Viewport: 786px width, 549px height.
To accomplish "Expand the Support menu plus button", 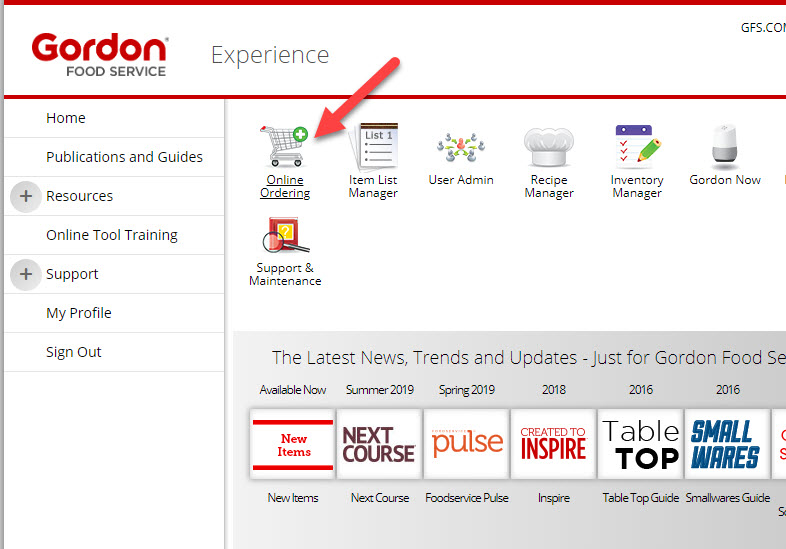I will (x=26, y=274).
